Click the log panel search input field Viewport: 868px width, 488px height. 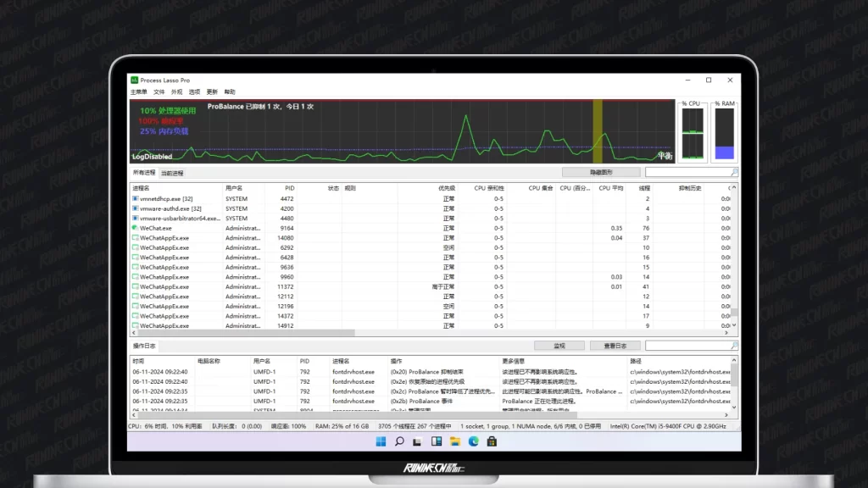(687, 346)
